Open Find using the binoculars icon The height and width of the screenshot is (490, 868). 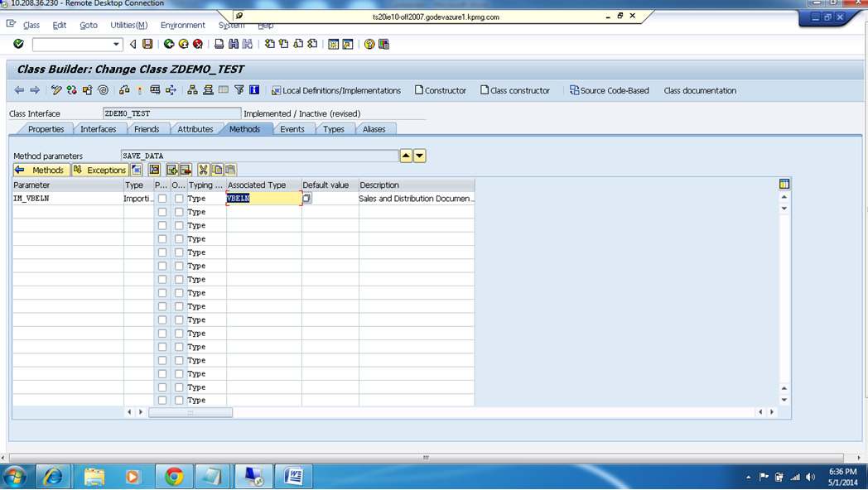(233, 45)
